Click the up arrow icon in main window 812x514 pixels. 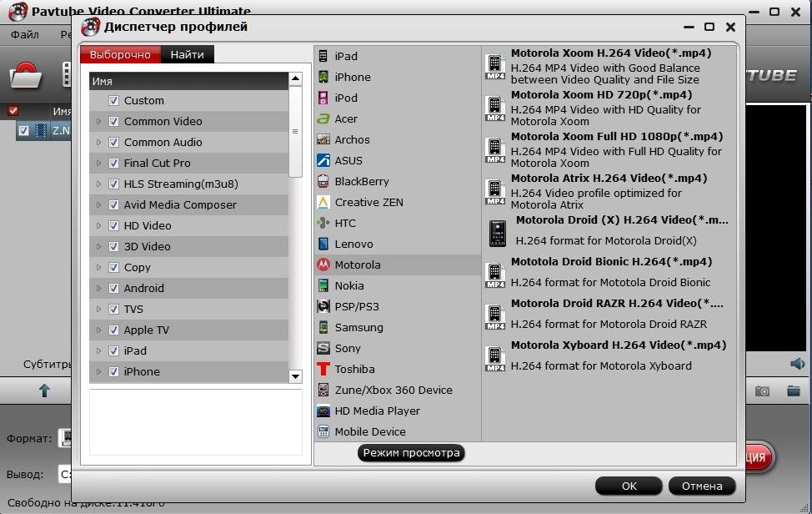point(44,391)
